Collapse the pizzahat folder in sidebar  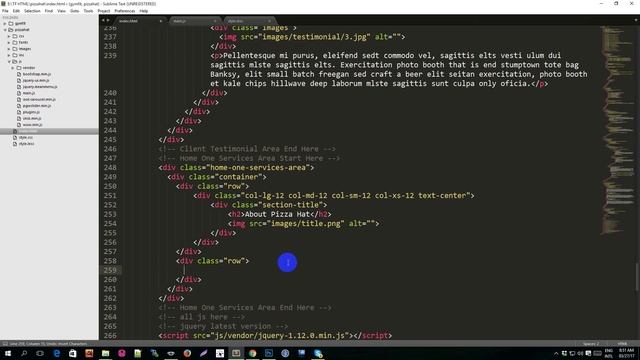(5, 30)
